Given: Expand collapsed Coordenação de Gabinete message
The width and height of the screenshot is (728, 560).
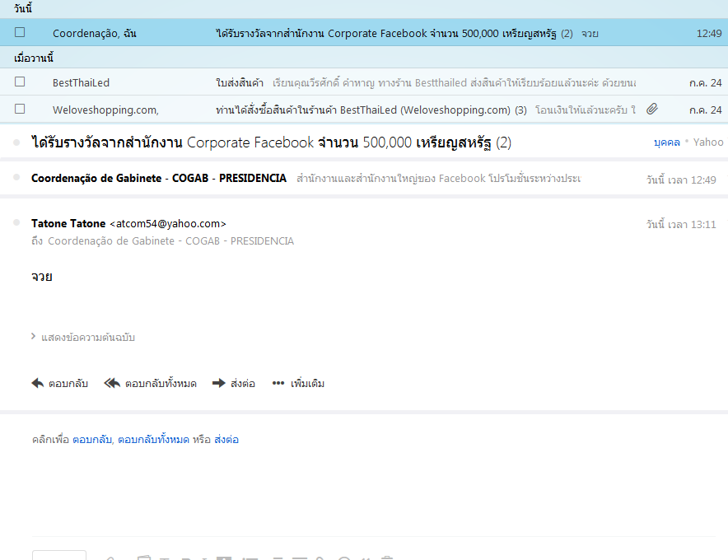Looking at the screenshot, I should [364, 179].
